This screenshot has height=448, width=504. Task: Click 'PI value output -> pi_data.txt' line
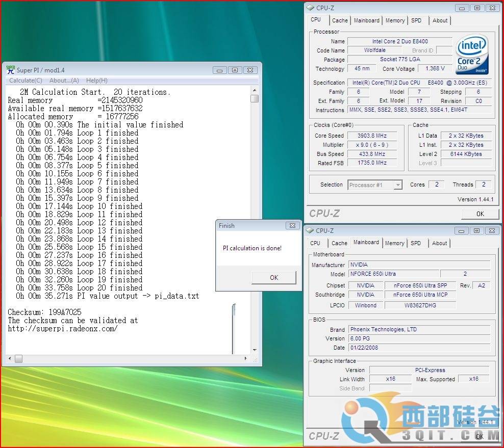pos(107,296)
